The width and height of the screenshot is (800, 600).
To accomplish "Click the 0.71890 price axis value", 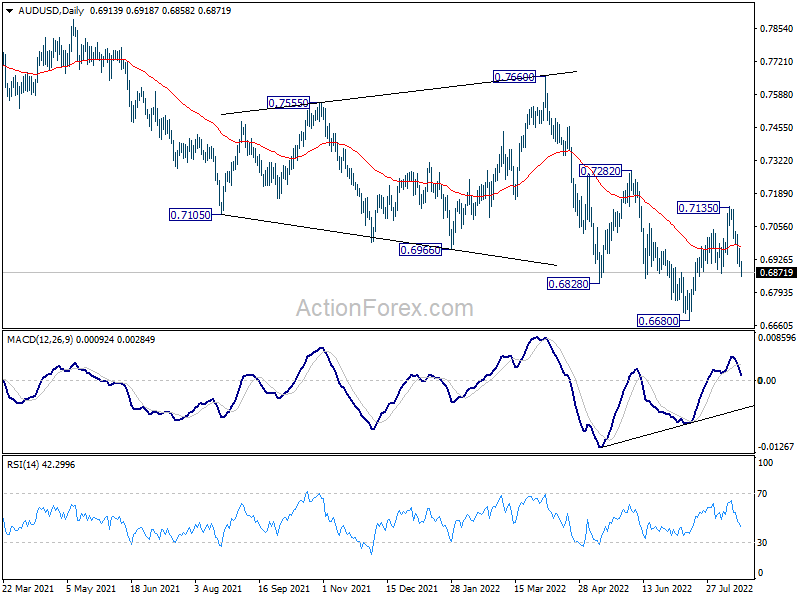I will click(777, 194).
